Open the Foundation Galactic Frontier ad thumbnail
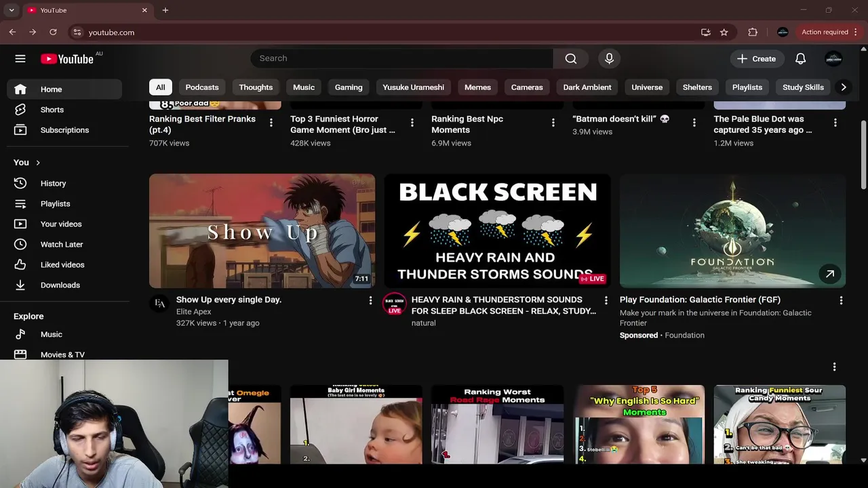 pyautogui.click(x=732, y=231)
